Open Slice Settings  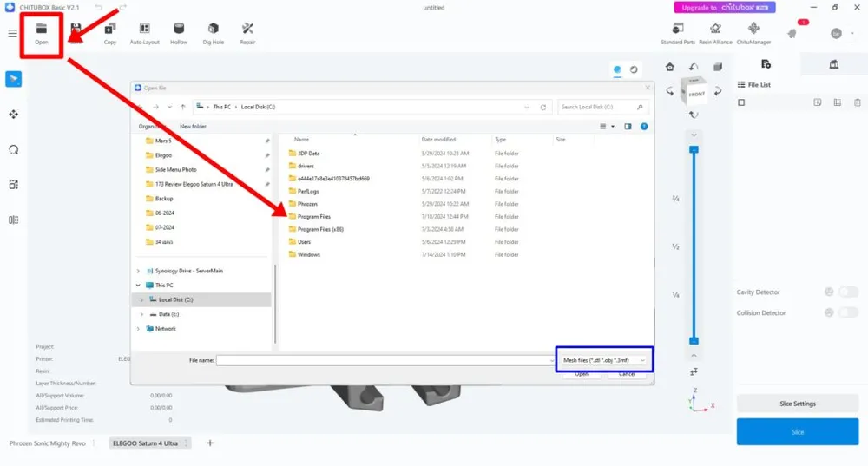click(x=797, y=404)
